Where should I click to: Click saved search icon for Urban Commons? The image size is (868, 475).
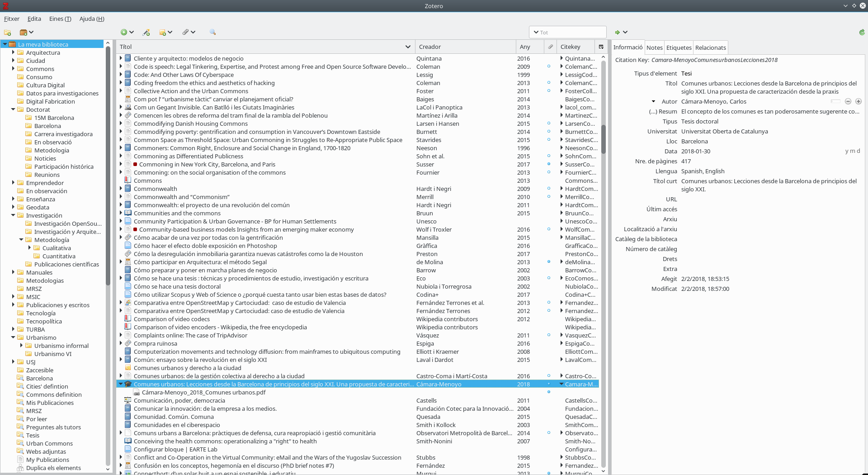[20, 443]
